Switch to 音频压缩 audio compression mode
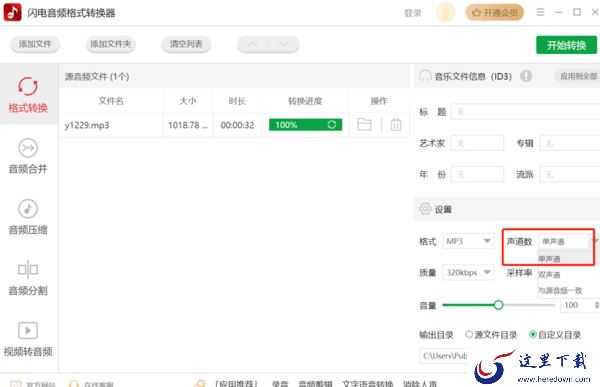The width and height of the screenshot is (600, 387). pyautogui.click(x=28, y=217)
